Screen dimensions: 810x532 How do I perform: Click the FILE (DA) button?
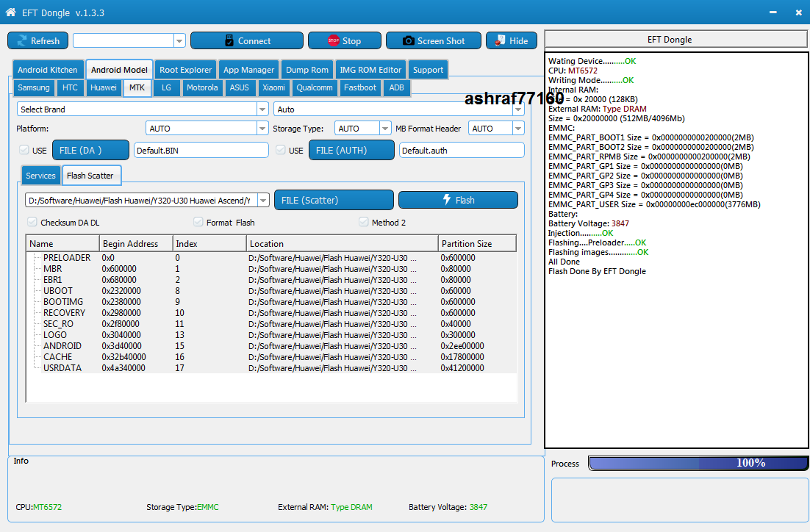pos(90,150)
